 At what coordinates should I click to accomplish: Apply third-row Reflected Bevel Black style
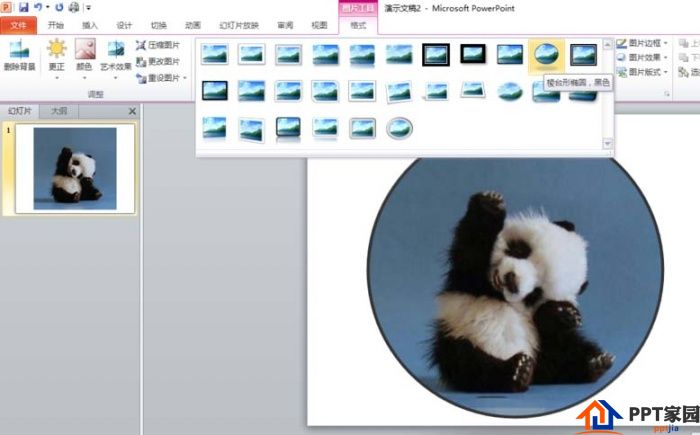tap(288, 129)
